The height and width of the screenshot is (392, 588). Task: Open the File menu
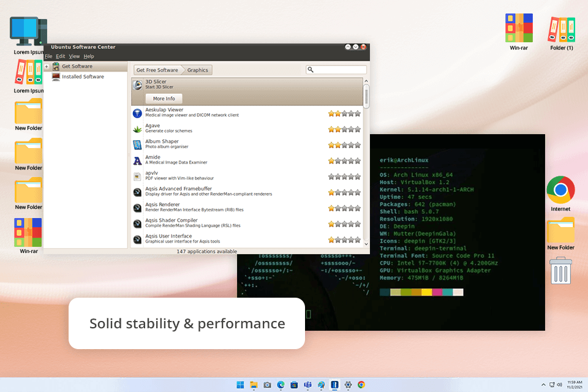48,56
